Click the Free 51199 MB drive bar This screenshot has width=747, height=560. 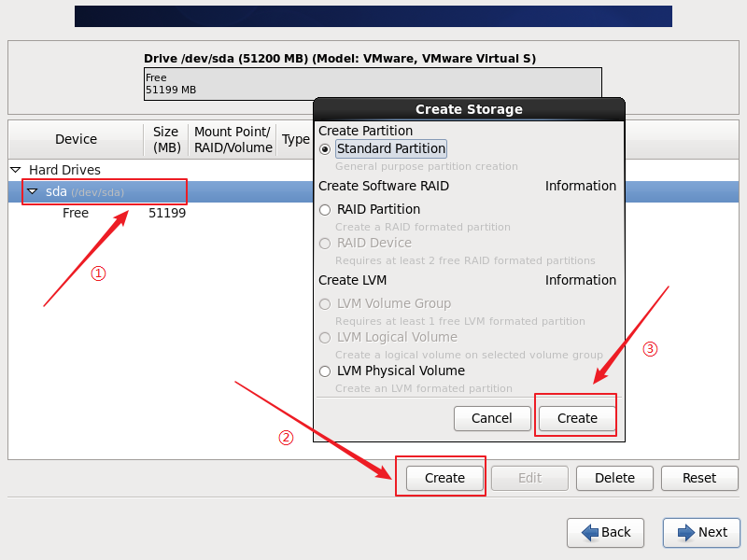(x=373, y=84)
